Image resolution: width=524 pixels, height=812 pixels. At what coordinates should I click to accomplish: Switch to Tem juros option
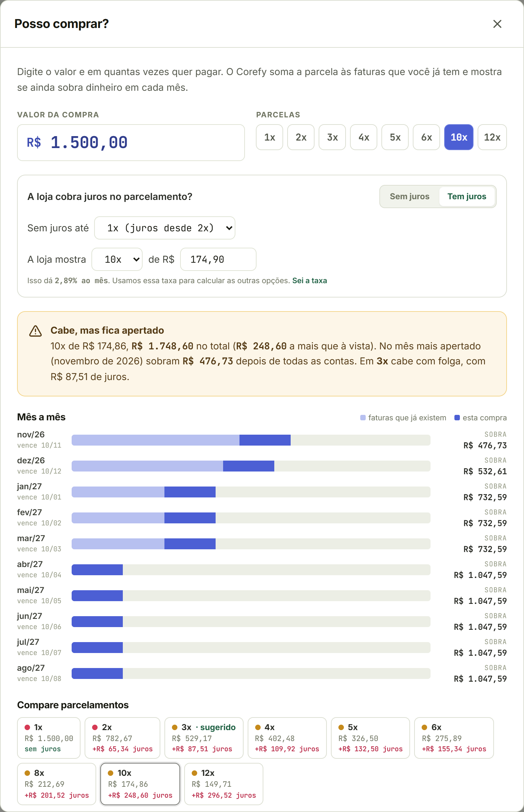(x=467, y=197)
